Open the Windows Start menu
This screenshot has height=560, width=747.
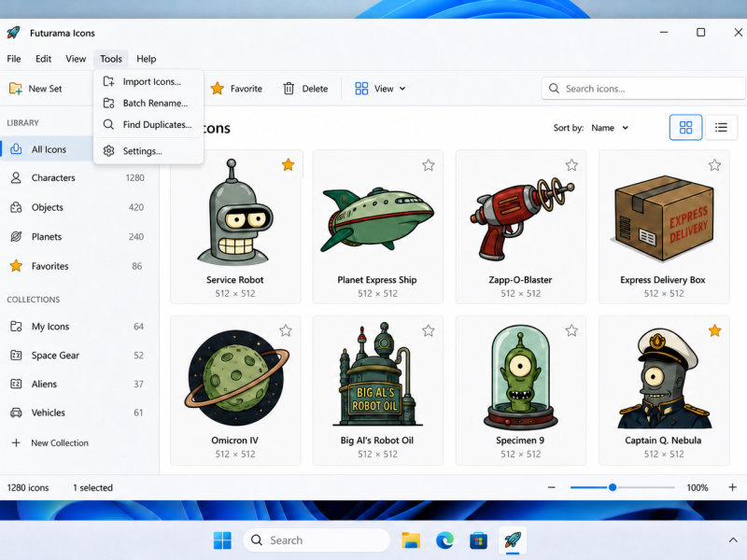tap(222, 540)
